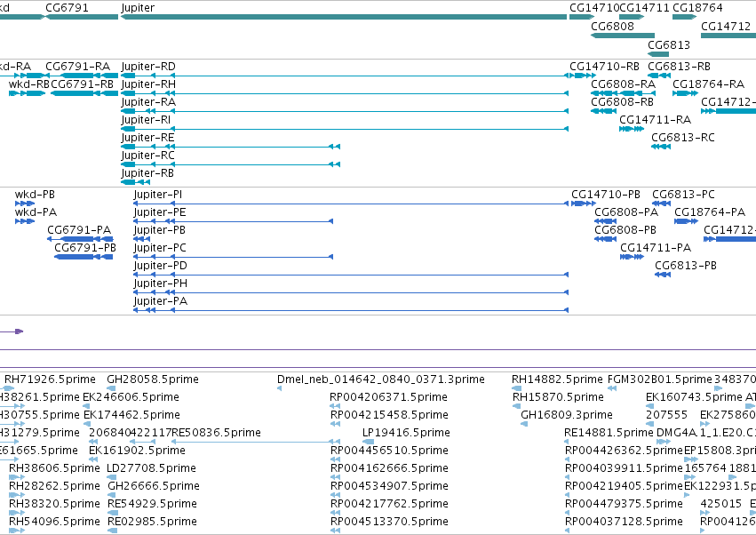Open the LP19416.5prime EST
The image size is (756, 535).
pyautogui.click(x=368, y=442)
